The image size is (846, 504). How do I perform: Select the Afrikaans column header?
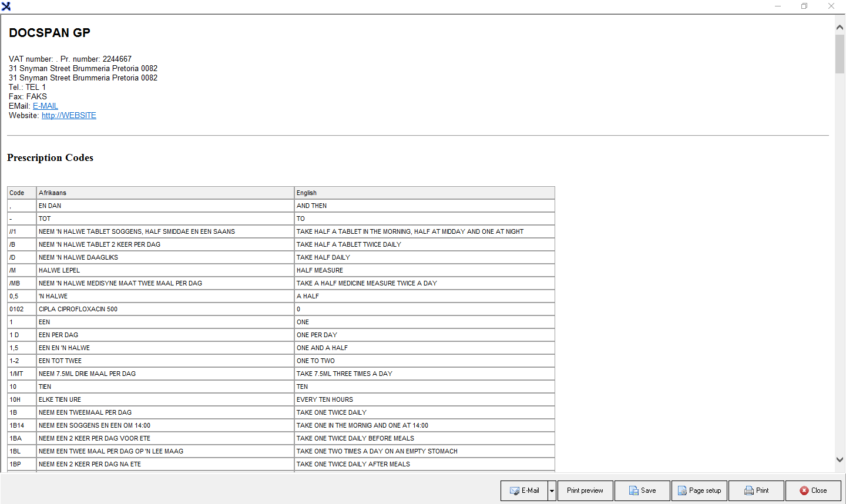[165, 193]
